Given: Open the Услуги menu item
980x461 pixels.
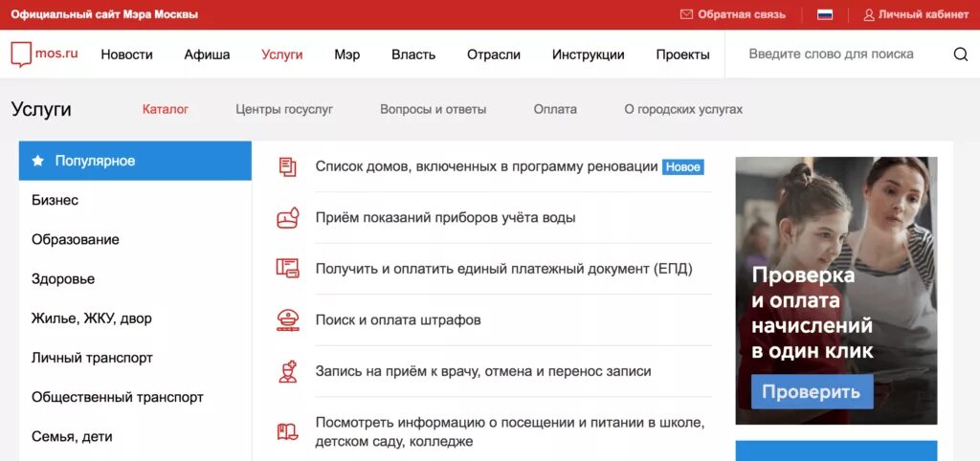Looking at the screenshot, I should tap(282, 55).
